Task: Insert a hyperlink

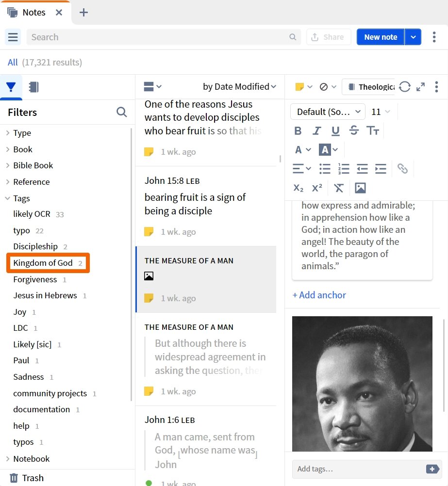Action: (402, 169)
